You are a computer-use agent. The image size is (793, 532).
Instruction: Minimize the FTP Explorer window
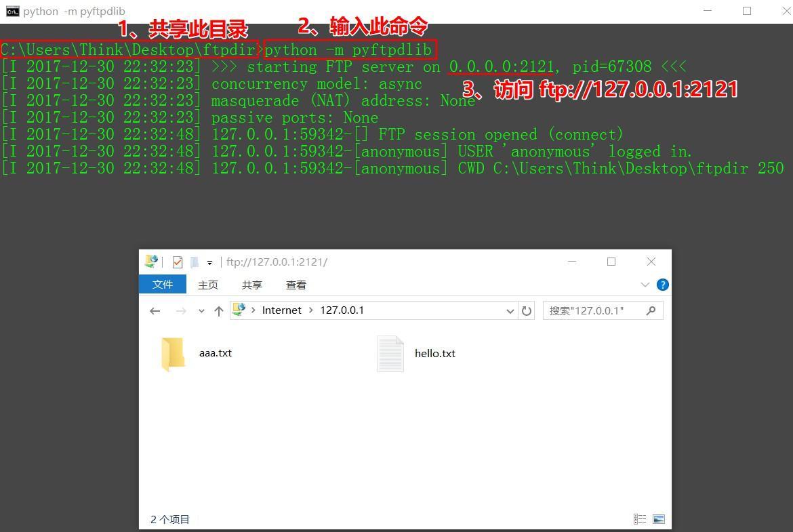(x=572, y=262)
